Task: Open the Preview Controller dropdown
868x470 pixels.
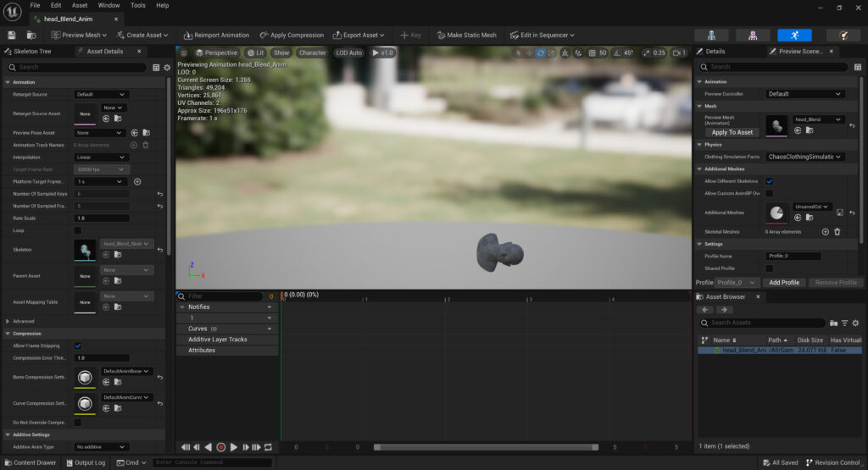Action: click(x=805, y=94)
